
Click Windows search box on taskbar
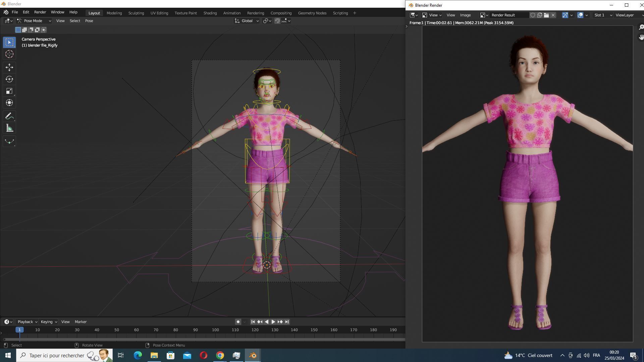coord(64,355)
